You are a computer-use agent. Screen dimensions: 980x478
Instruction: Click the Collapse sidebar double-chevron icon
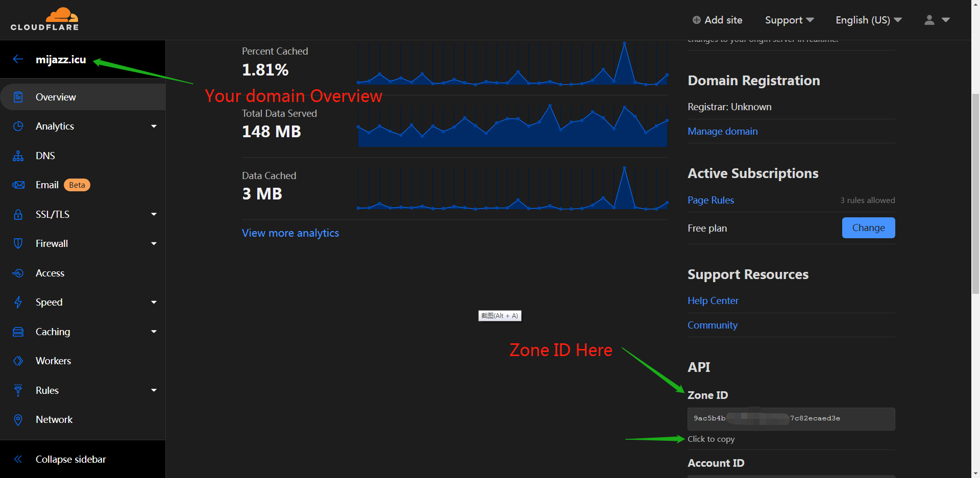coord(18,459)
